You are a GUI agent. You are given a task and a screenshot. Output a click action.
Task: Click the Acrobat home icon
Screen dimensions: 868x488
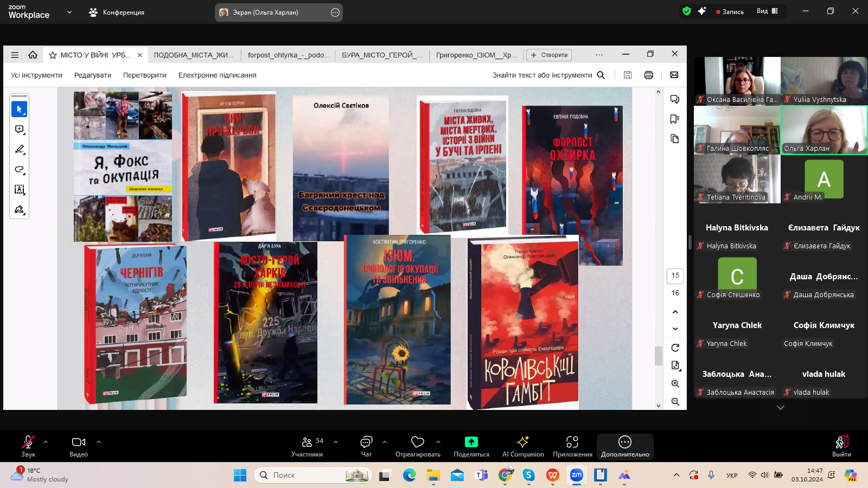tap(33, 55)
